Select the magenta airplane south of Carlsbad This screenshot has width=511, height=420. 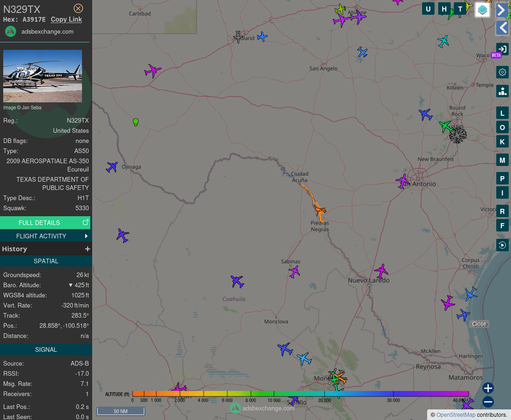153,71
